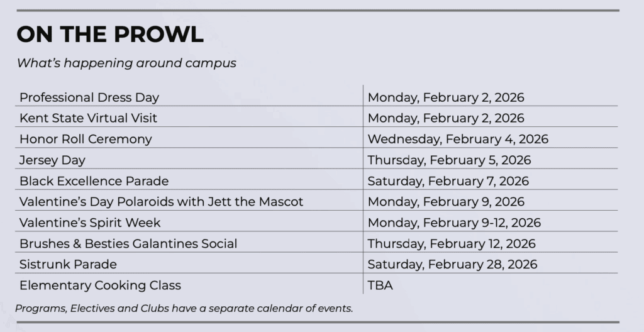Select the Saturday, February 28, 2026 date
Viewport: 644px width, 332px height.
click(x=452, y=264)
